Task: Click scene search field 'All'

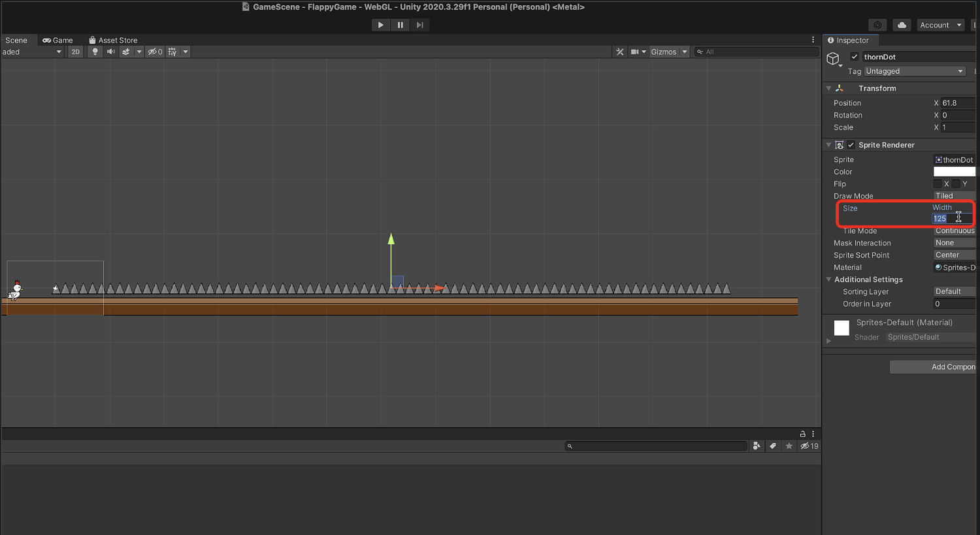Action: point(757,52)
